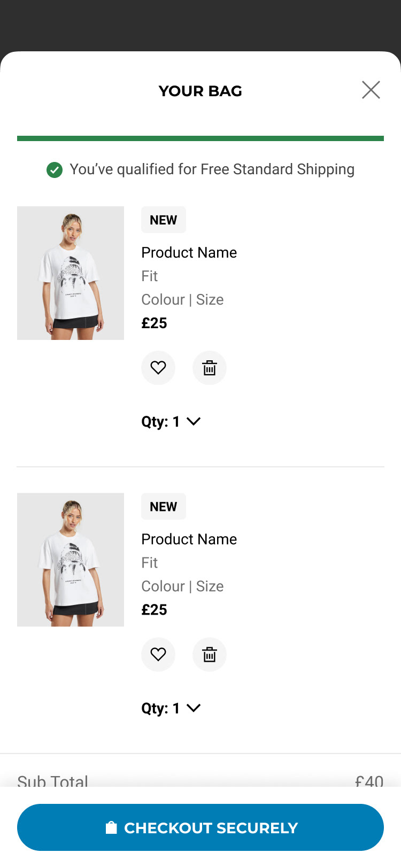Click green checkmark beside free shipping message
This screenshot has width=401, height=868.
point(55,170)
